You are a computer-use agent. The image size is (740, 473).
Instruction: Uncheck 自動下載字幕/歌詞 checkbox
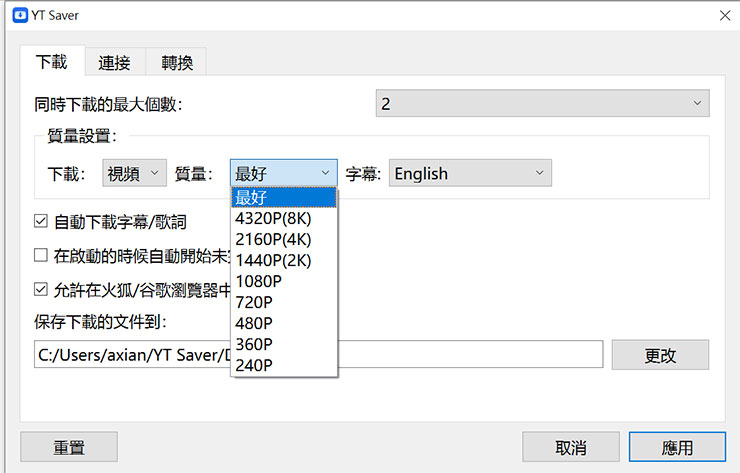[x=41, y=221]
